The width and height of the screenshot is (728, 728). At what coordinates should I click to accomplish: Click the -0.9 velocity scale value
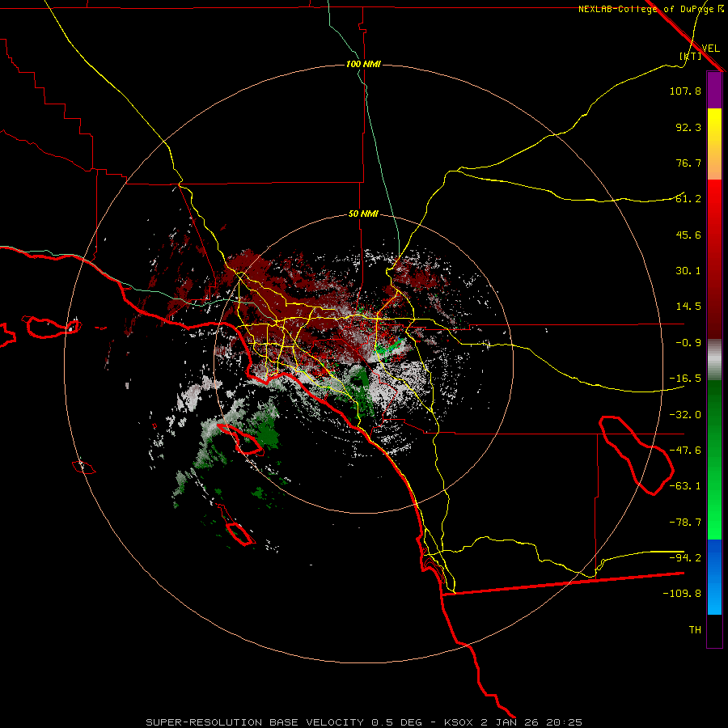tap(688, 343)
